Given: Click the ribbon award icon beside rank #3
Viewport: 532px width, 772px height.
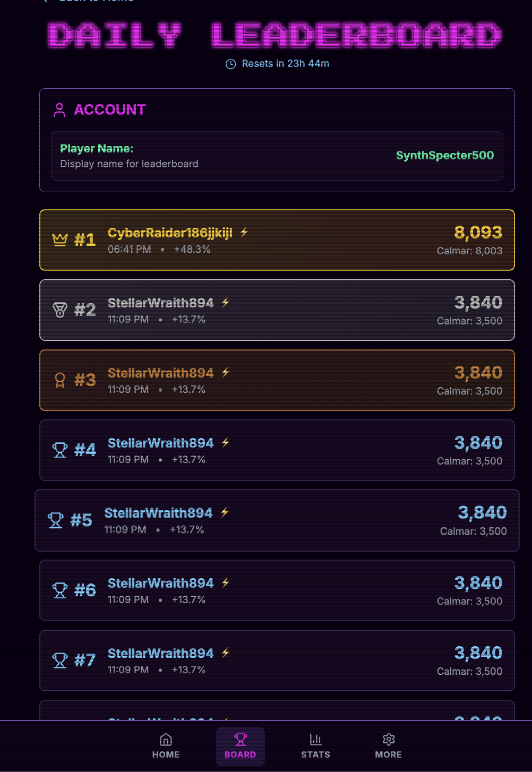Looking at the screenshot, I should pyautogui.click(x=60, y=380).
